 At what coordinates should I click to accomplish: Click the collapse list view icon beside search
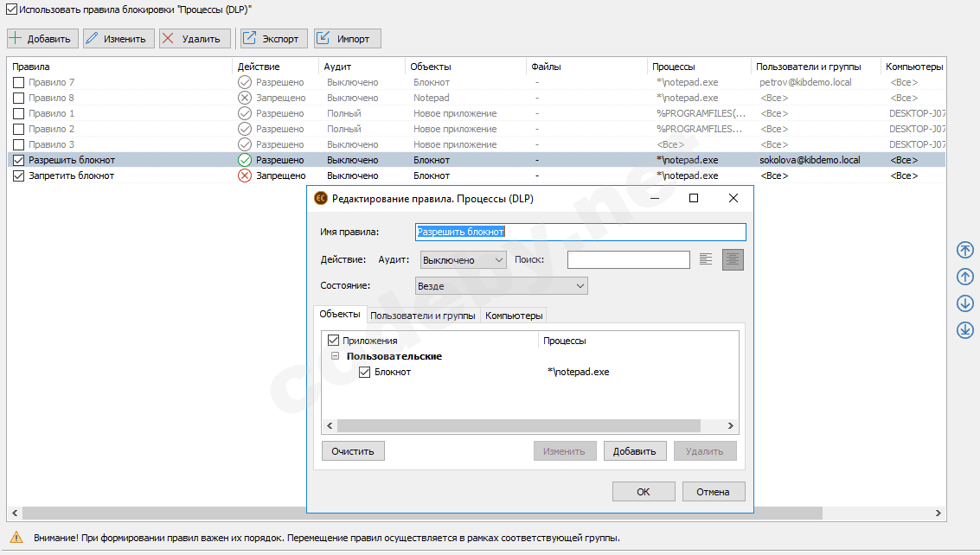[706, 259]
